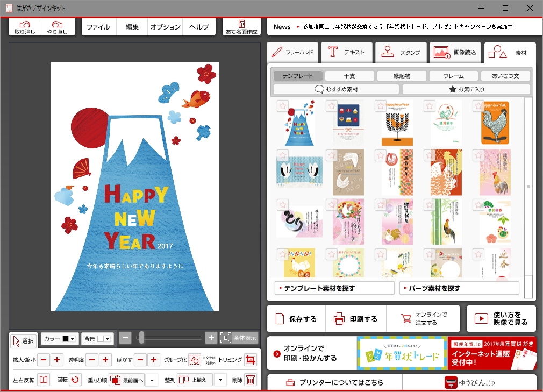Zoom in with canvas plus button
543x392 pixels.
tap(211, 338)
